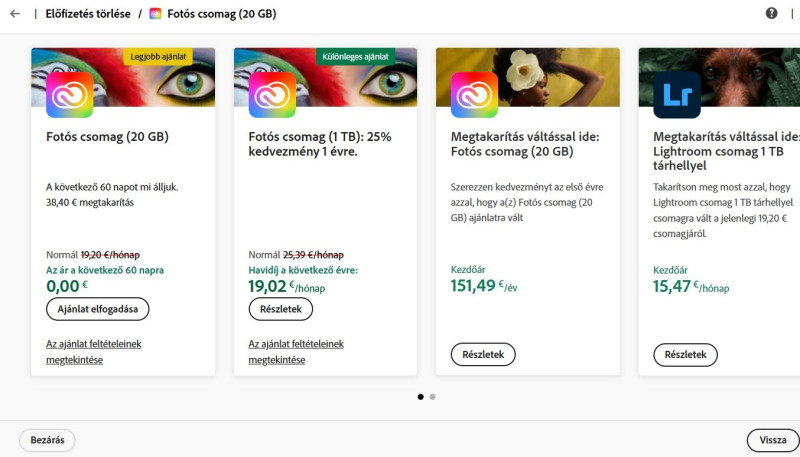Click Creative Cloud logo on 1 TB card
This screenshot has width=800, height=457.
tap(272, 95)
